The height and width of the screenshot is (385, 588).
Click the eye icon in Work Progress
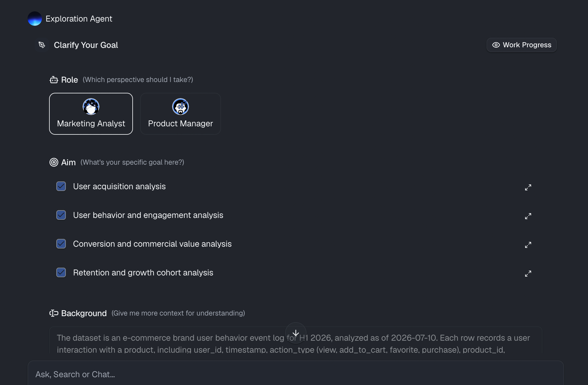click(x=496, y=45)
